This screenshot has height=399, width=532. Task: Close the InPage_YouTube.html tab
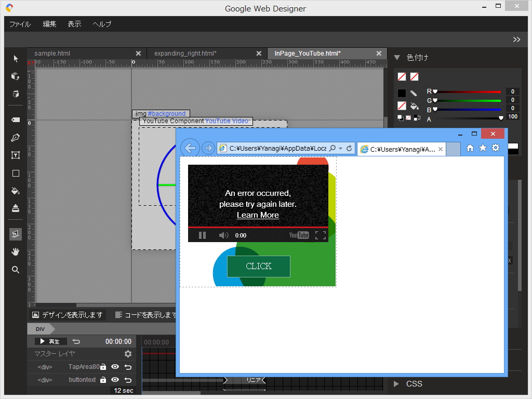(x=379, y=54)
